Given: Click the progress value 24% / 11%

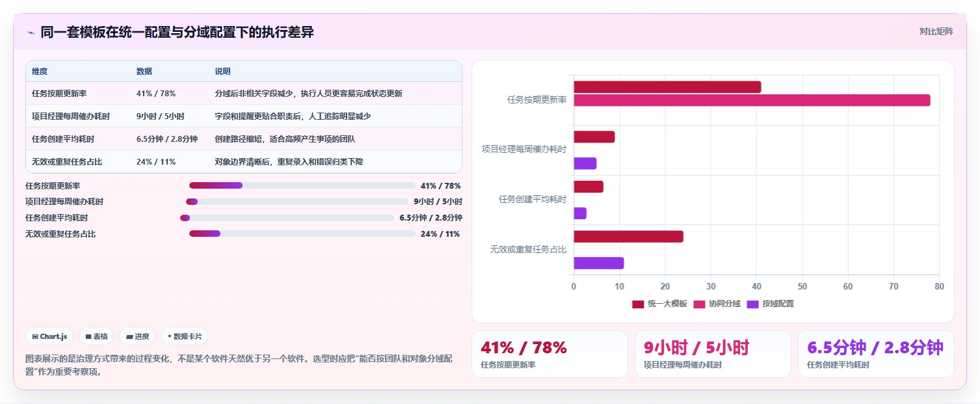Looking at the screenshot, I should (440, 234).
